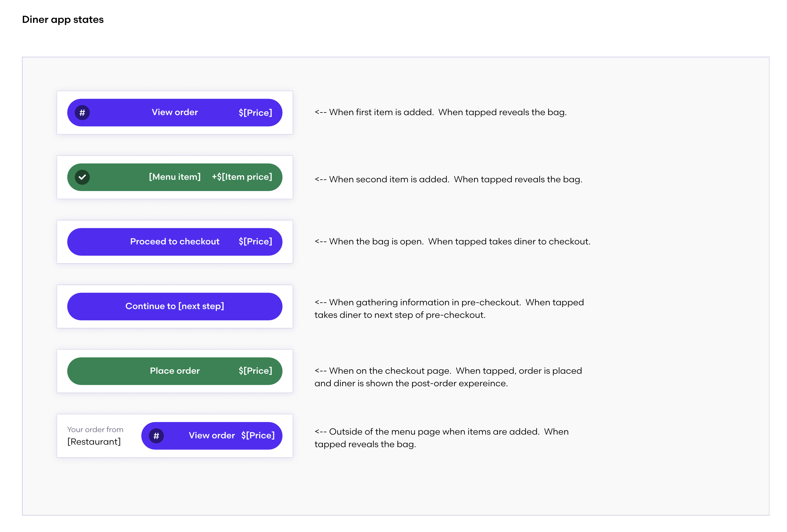Click the $[Price] label on the View order button
787x532 pixels.
point(256,112)
